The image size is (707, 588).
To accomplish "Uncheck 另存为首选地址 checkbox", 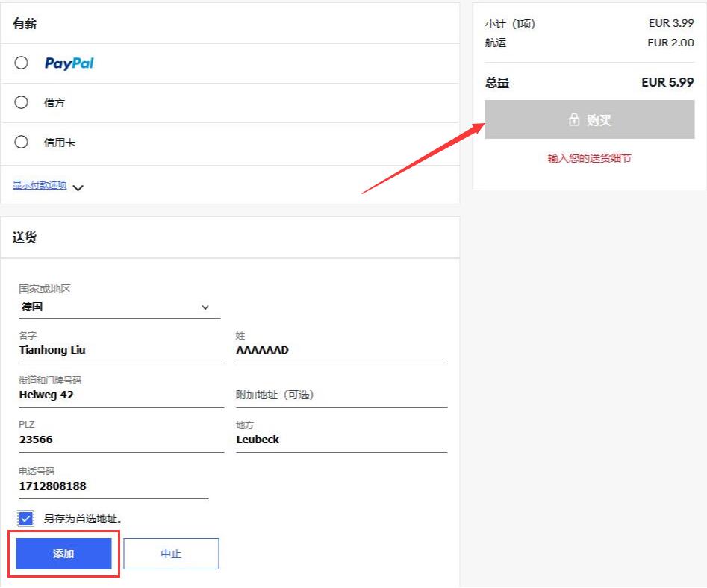I will pyautogui.click(x=25, y=519).
